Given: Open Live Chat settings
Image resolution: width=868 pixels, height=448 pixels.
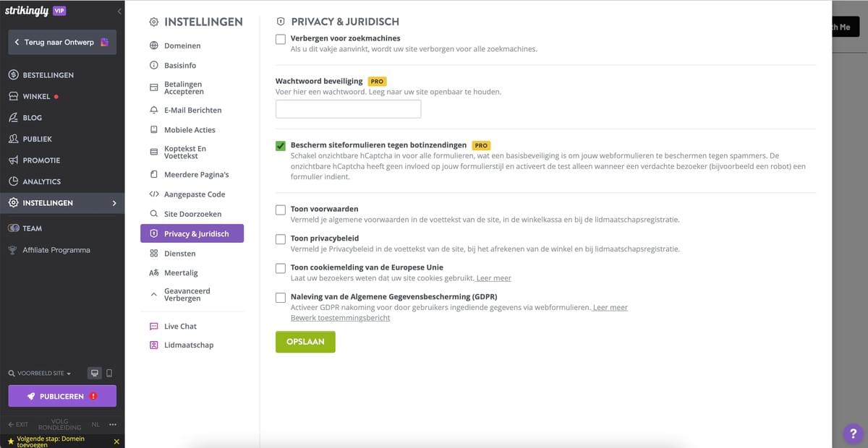Looking at the screenshot, I should (179, 326).
